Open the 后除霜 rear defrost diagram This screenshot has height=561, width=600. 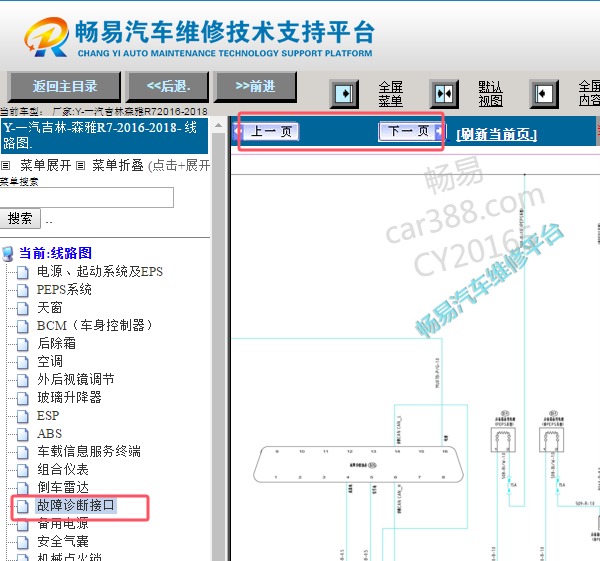click(56, 343)
